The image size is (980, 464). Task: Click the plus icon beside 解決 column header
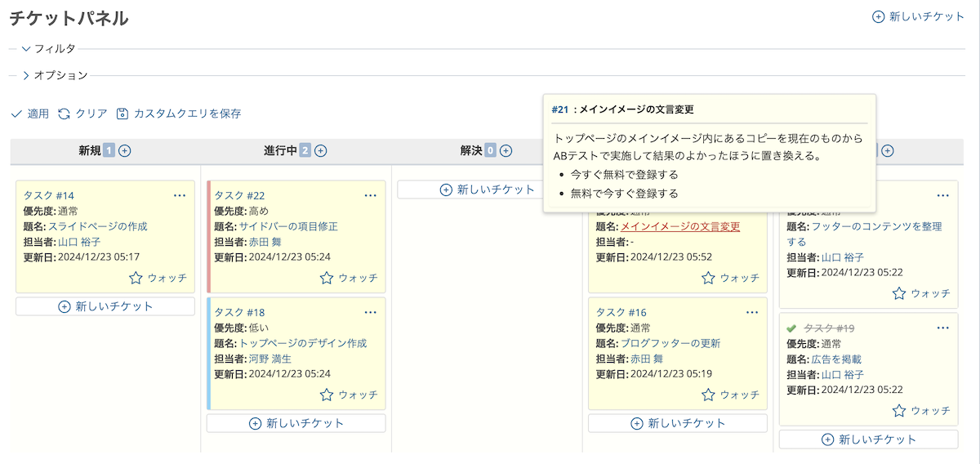506,150
